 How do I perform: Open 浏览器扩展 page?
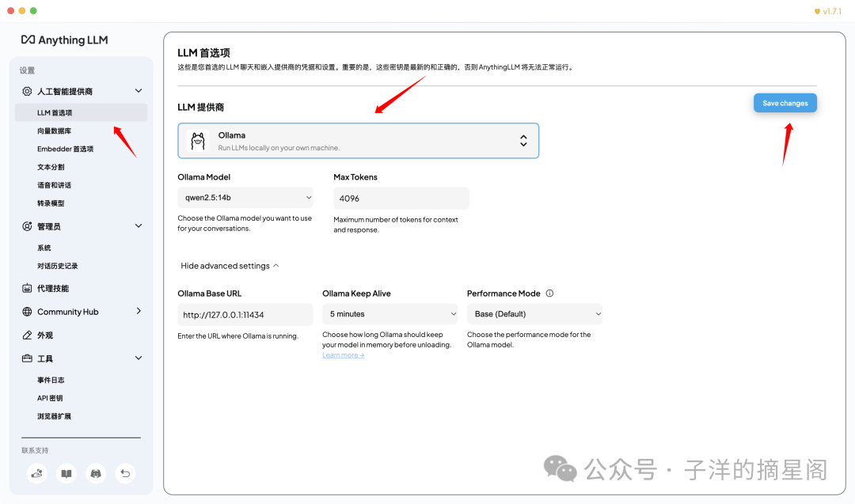[x=54, y=416]
